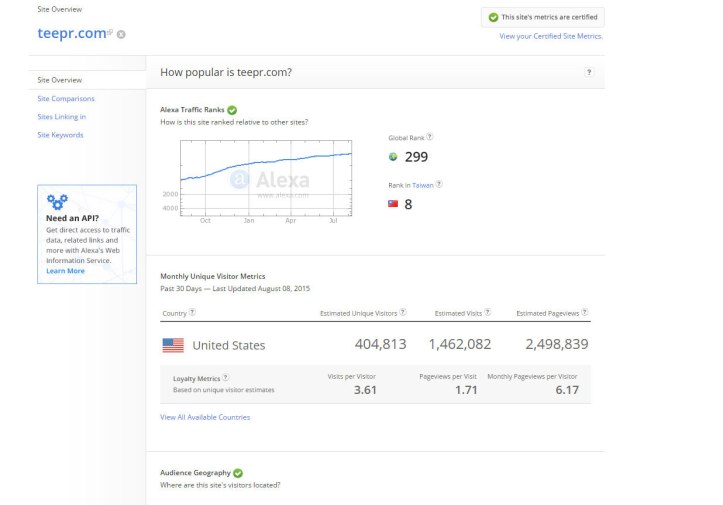Open Site Comparisons in the sidebar
Screen dimensions: 723x505
coord(66,98)
